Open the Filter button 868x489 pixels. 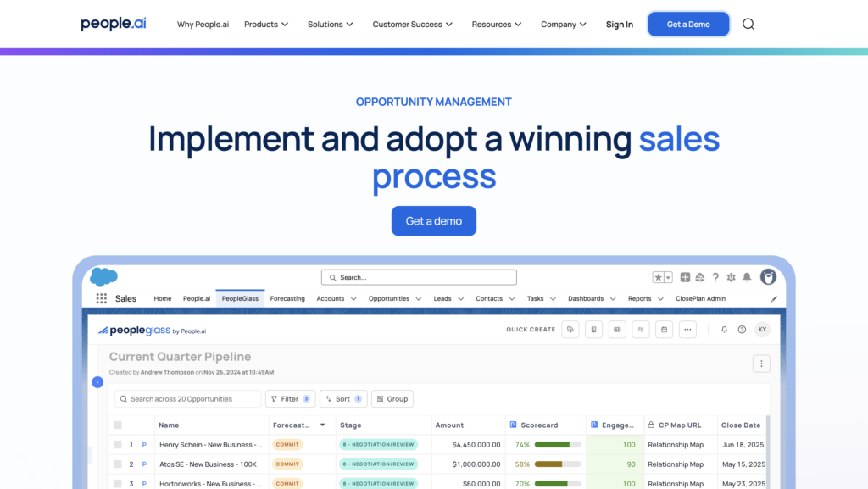290,399
